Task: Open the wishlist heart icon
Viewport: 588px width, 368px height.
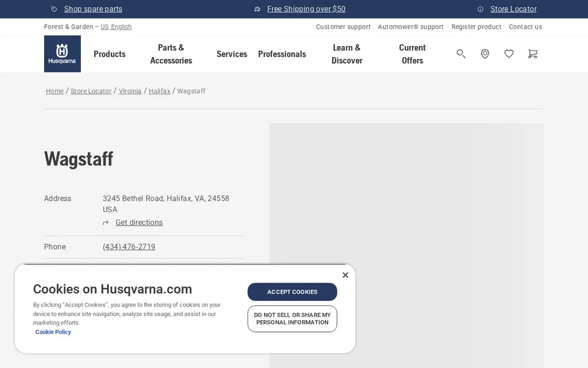Action: click(509, 54)
